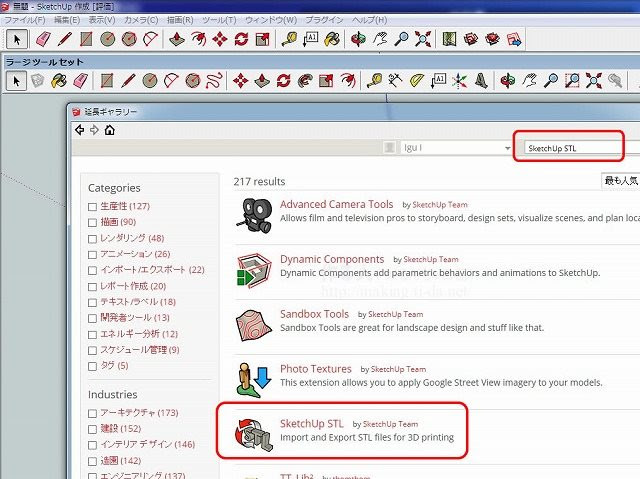Check the 建設 (152) industry
This screenshot has height=479, width=640.
92,429
